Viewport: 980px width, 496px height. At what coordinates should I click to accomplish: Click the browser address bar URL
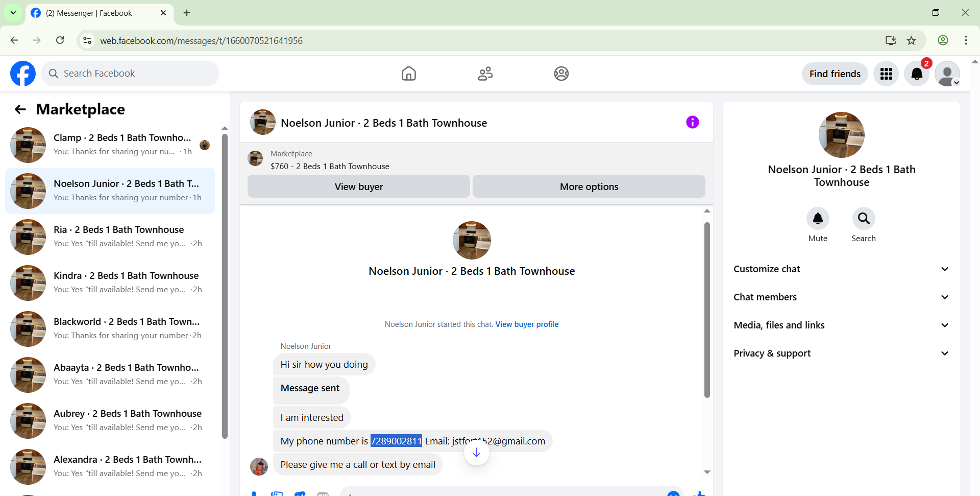click(x=201, y=41)
